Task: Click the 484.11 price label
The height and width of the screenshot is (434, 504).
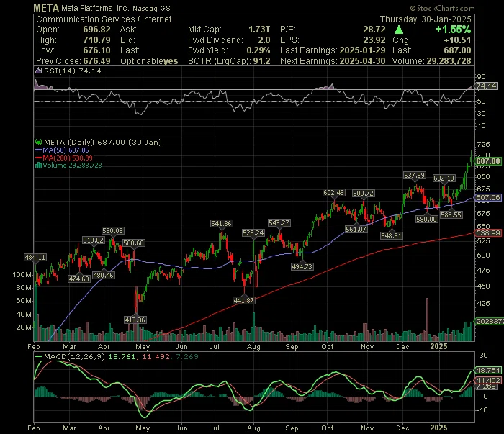Action: (x=35, y=258)
